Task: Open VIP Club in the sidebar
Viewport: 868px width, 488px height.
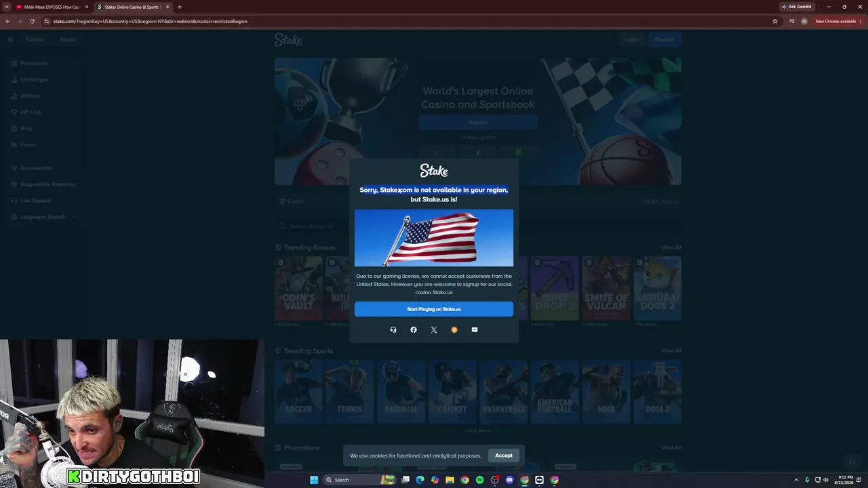Action: pyautogui.click(x=31, y=112)
